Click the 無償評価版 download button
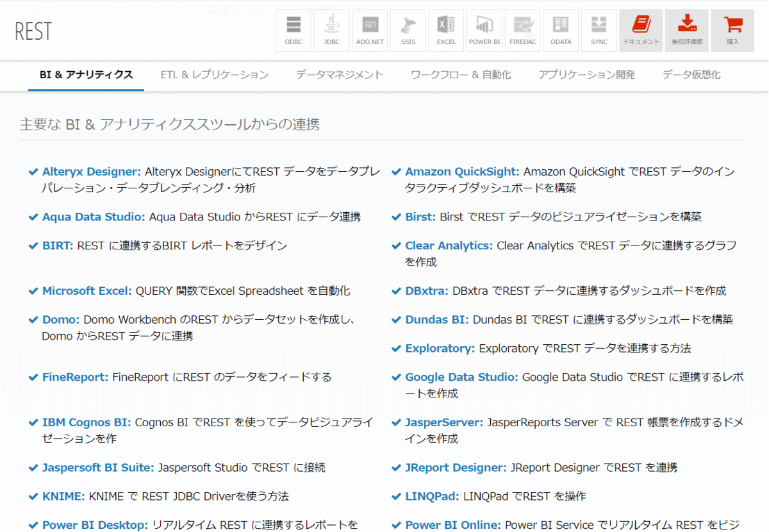This screenshot has width=769, height=532. point(687,31)
